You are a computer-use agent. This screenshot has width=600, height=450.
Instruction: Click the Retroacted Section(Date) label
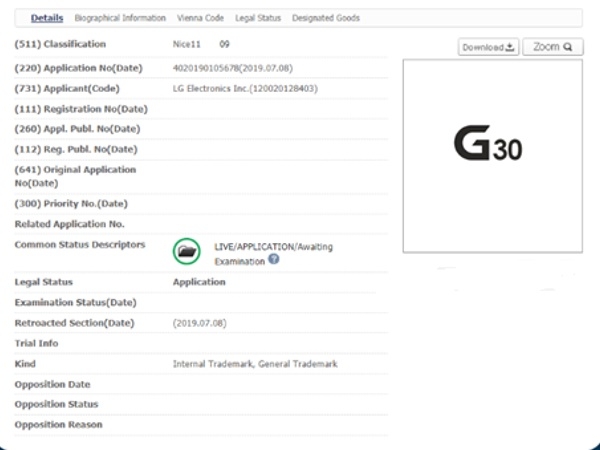coord(74,323)
